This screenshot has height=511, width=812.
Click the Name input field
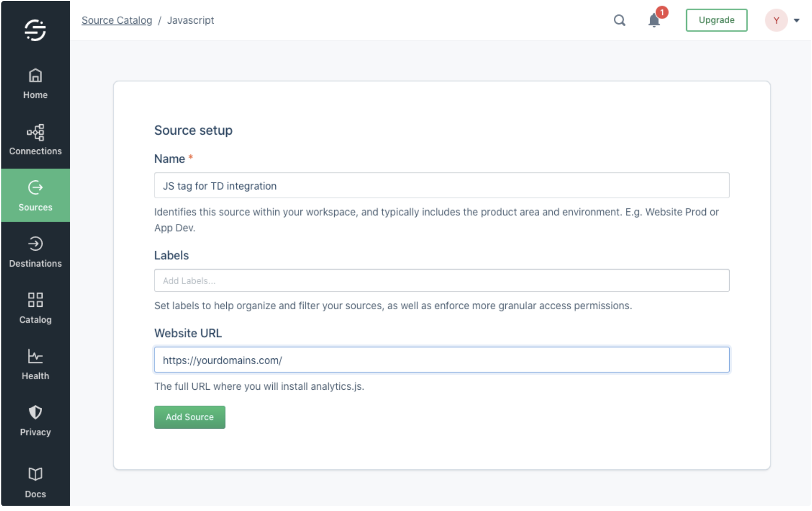click(x=441, y=186)
